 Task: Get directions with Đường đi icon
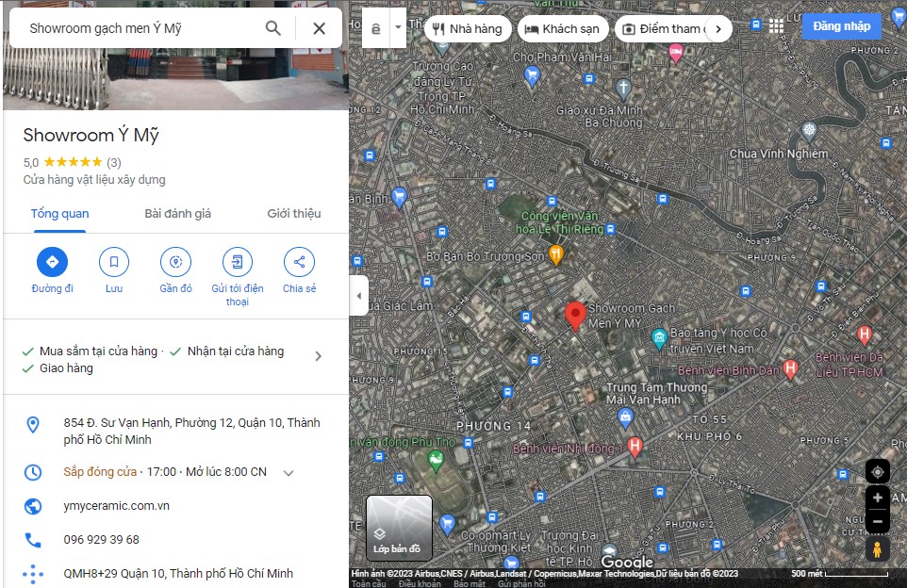click(52, 262)
